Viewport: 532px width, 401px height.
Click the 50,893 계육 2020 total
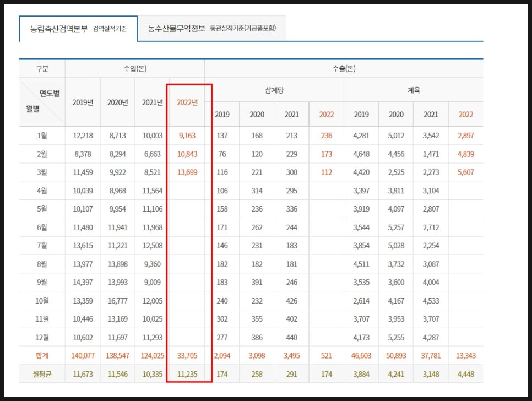tap(396, 355)
